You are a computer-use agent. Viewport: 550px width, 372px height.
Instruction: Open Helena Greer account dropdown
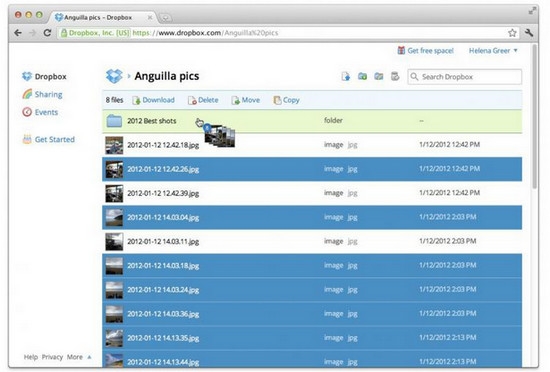[x=493, y=50]
